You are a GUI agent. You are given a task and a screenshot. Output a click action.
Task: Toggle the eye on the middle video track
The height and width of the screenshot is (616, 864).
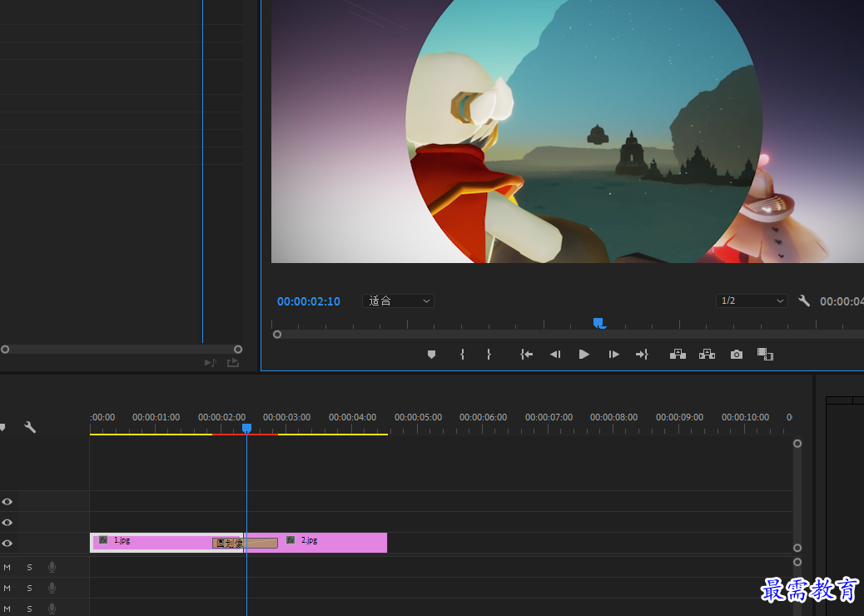click(x=7, y=522)
